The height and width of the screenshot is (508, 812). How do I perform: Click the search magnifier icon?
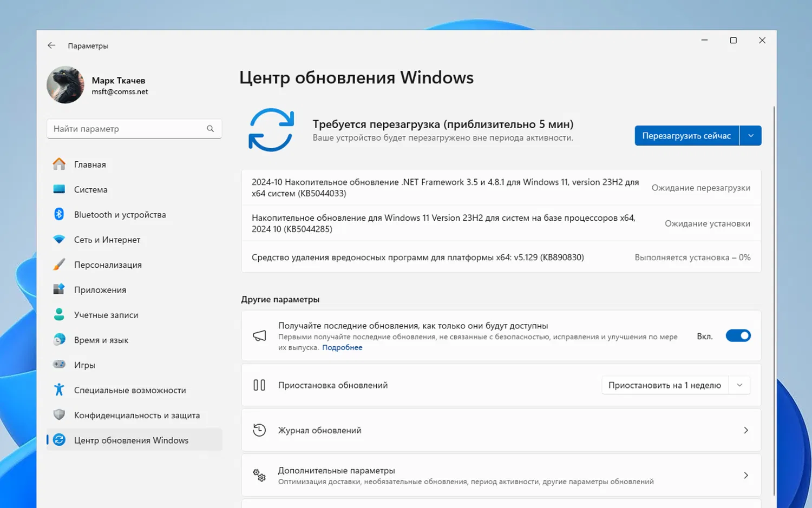tap(210, 129)
